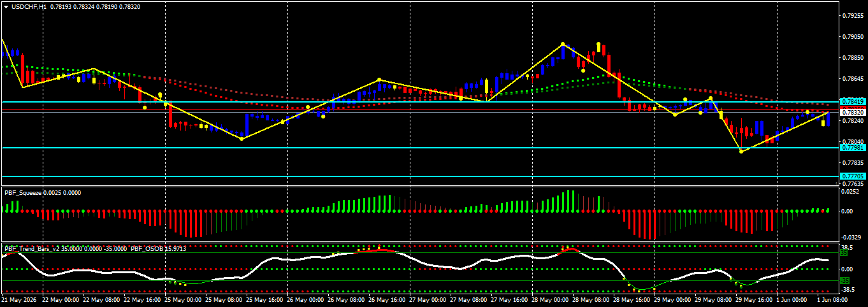The image size is (868, 307).
Task: Click 0.00 on the PBF_Squeeze scale
Action: [x=847, y=211]
